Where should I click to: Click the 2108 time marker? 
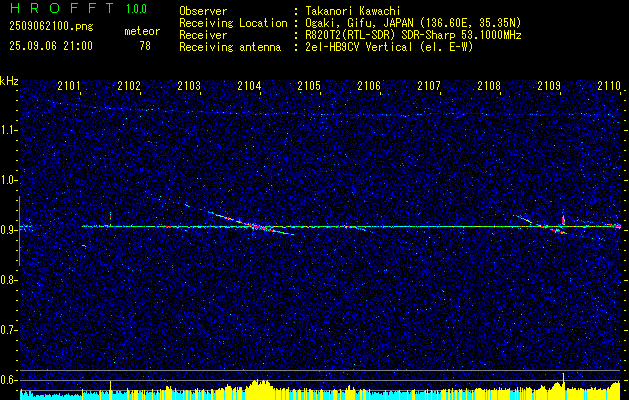click(x=489, y=86)
